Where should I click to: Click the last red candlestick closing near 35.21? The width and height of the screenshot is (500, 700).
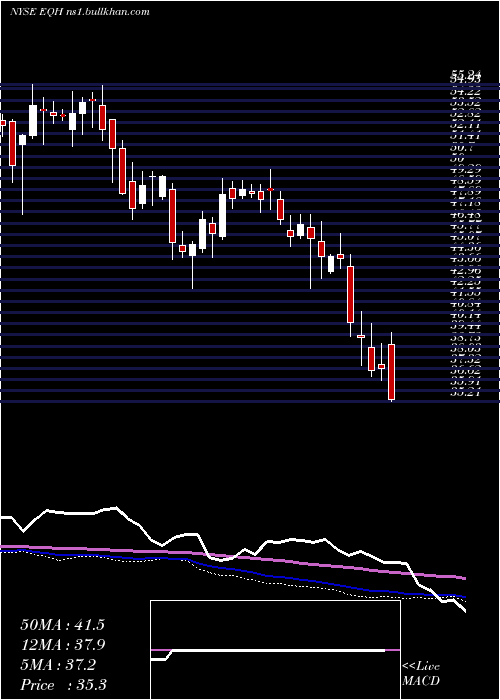(392, 372)
